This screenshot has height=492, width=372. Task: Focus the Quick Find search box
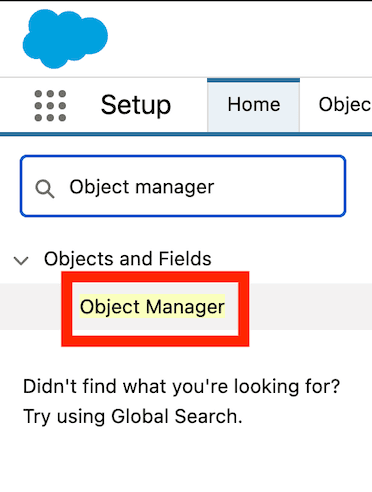[x=183, y=186]
